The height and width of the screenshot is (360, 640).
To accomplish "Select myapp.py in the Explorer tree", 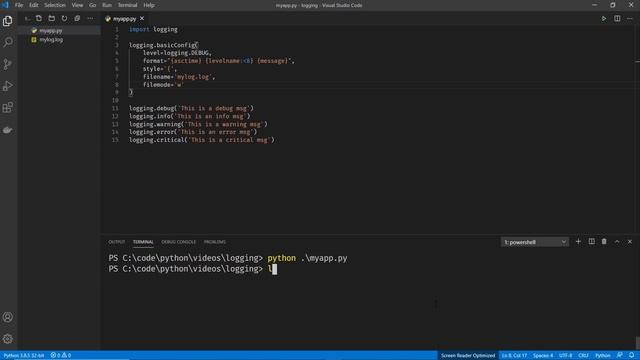I will click(x=51, y=31).
